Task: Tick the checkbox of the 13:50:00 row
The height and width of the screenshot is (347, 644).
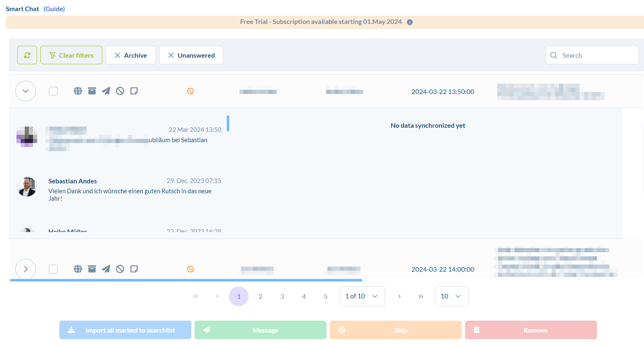Action: 53,91
